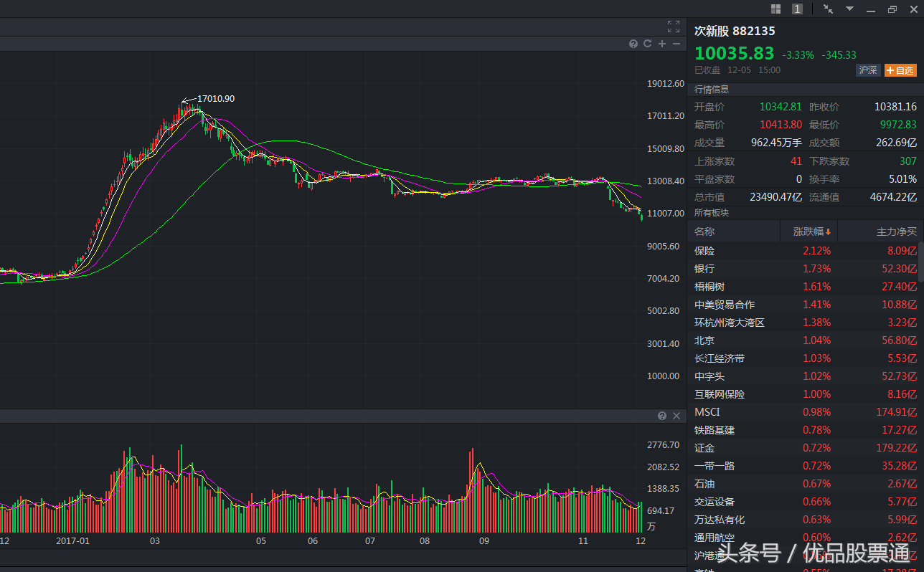The image size is (924, 572).
Task: Click the current price 10035.83
Action: (x=735, y=54)
